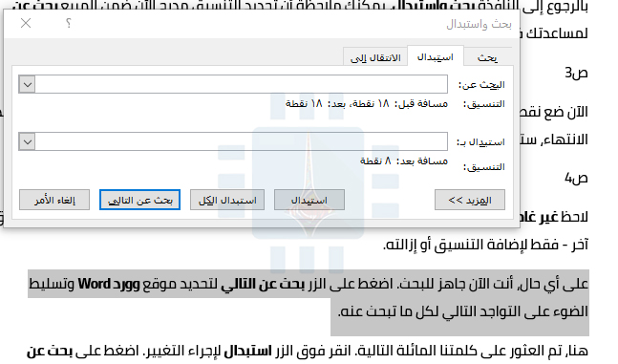Image resolution: width=618 pixels, height=364 pixels.
Task: Expand the البحث عن dropdown arrow
Action: 27,84
